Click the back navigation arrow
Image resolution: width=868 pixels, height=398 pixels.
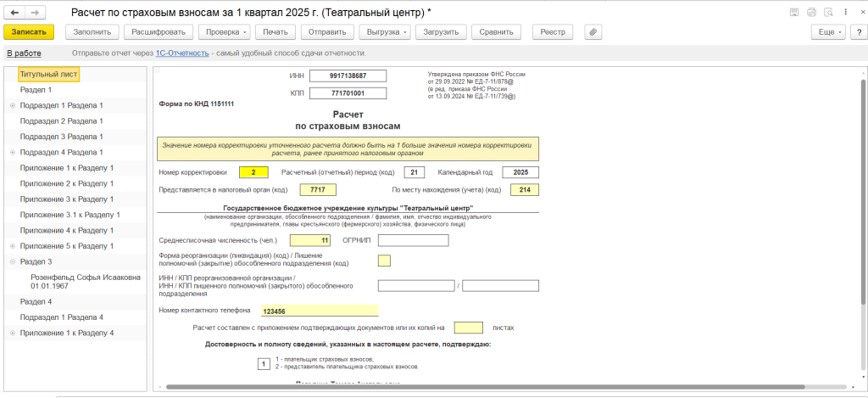click(x=14, y=13)
